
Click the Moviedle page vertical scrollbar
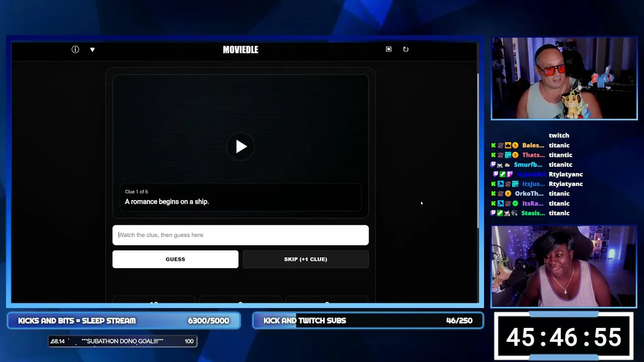[x=477, y=151]
